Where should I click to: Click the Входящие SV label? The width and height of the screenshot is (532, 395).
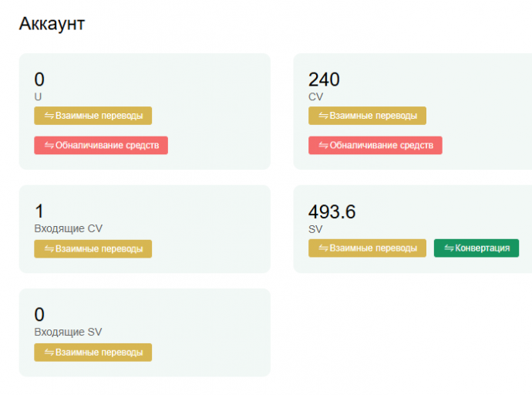[x=68, y=332]
